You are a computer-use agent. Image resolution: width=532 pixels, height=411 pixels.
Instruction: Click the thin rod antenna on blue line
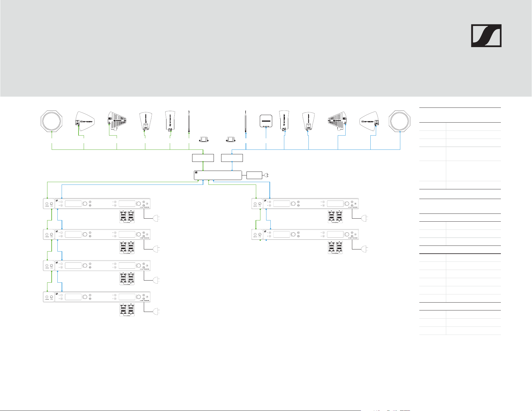point(246,121)
